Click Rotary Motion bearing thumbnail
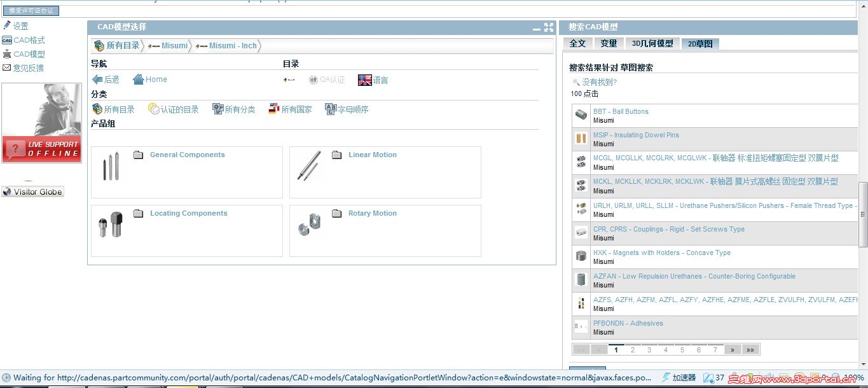868x388 pixels. [x=309, y=225]
